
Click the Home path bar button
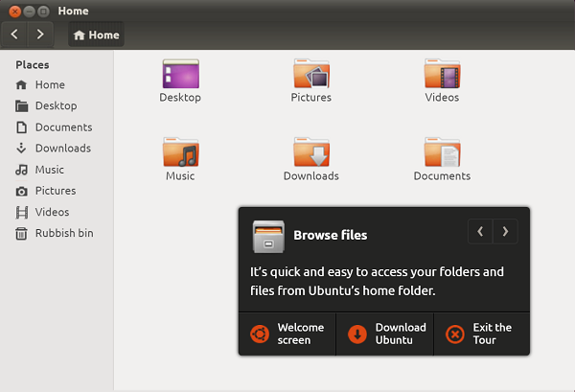click(96, 35)
